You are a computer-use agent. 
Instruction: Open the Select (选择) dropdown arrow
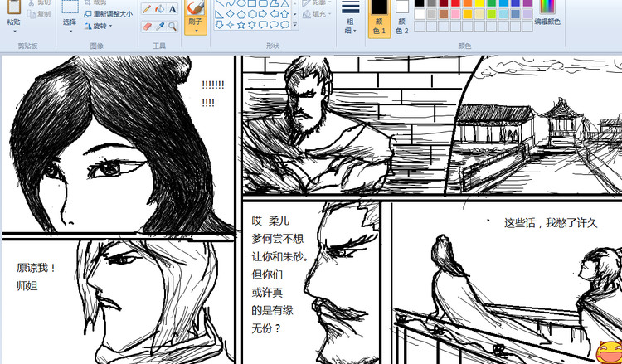click(70, 32)
